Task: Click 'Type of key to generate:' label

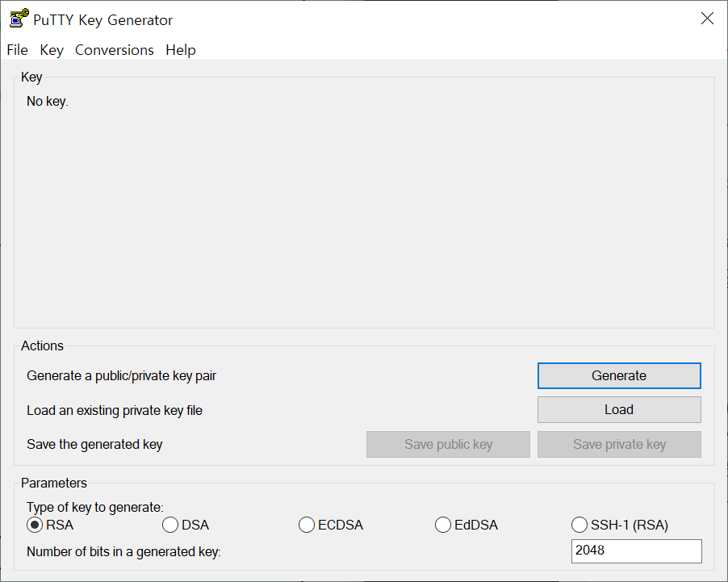Action: click(x=94, y=507)
